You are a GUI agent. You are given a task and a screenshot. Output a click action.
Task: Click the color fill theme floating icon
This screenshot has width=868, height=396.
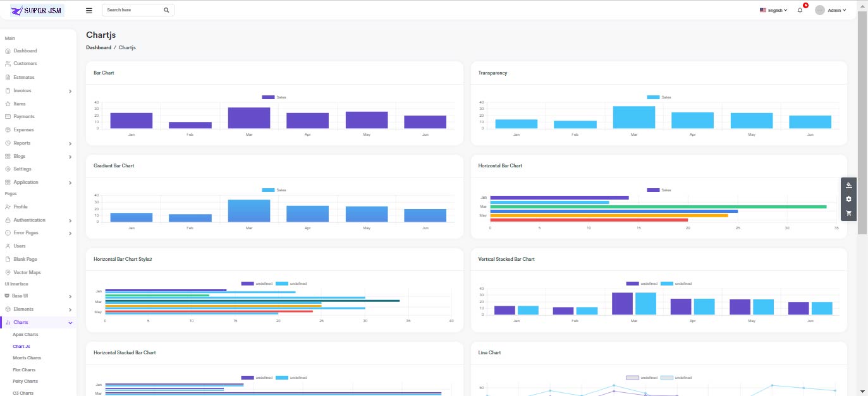click(848, 185)
